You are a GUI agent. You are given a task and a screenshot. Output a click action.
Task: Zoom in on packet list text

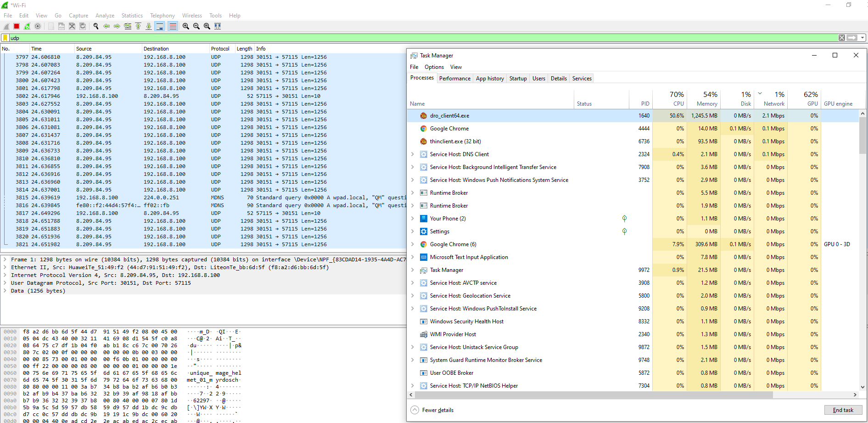186,26
